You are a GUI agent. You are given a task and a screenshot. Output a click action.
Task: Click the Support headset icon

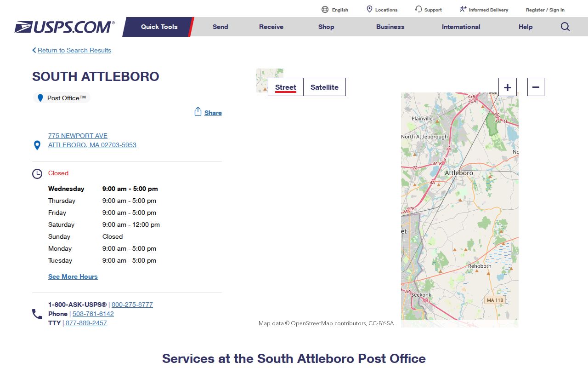418,9
